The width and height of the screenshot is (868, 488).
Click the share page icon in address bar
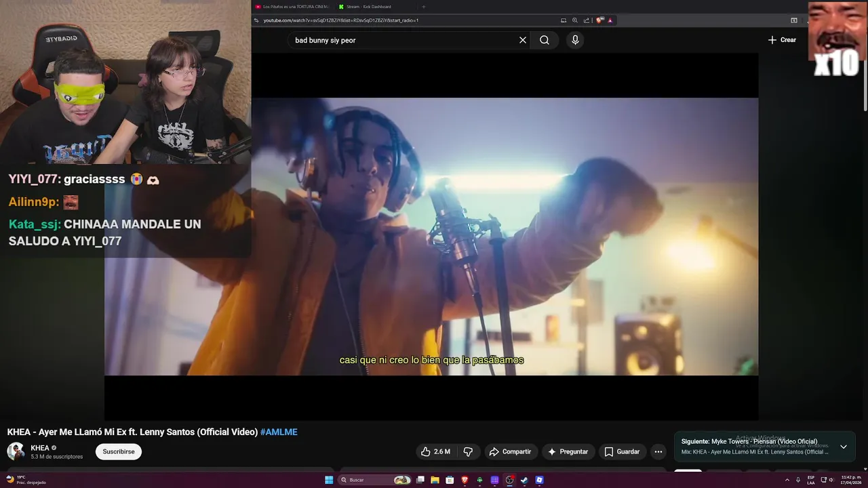coord(587,20)
